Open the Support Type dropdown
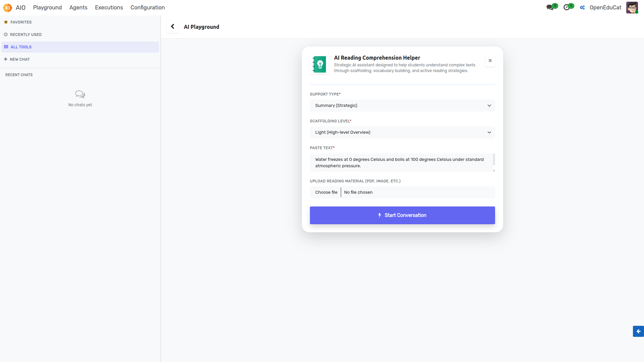This screenshot has height=362, width=644. [x=402, y=106]
